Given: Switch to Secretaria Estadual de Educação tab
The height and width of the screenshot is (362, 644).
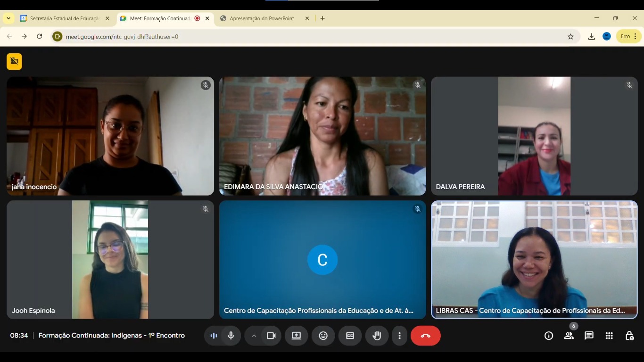Looking at the screenshot, I should point(65,18).
